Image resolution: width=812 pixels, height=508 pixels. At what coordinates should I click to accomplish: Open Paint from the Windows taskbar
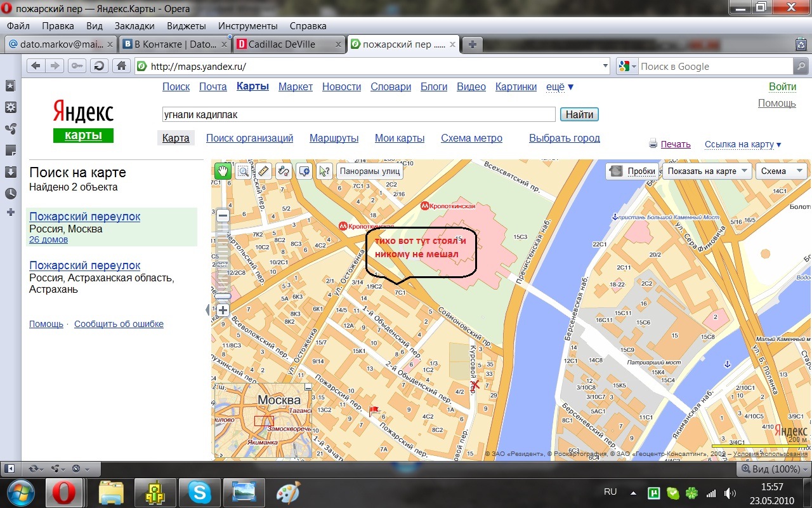(288, 493)
